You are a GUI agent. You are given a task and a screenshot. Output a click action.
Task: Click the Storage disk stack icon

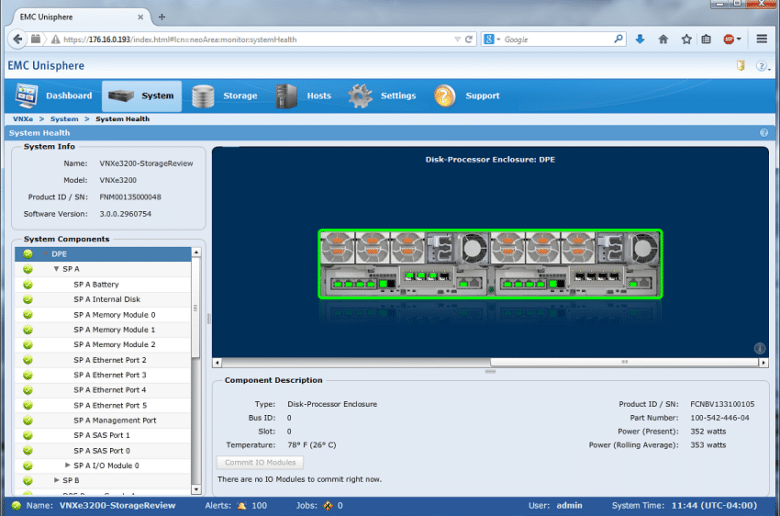pos(203,96)
